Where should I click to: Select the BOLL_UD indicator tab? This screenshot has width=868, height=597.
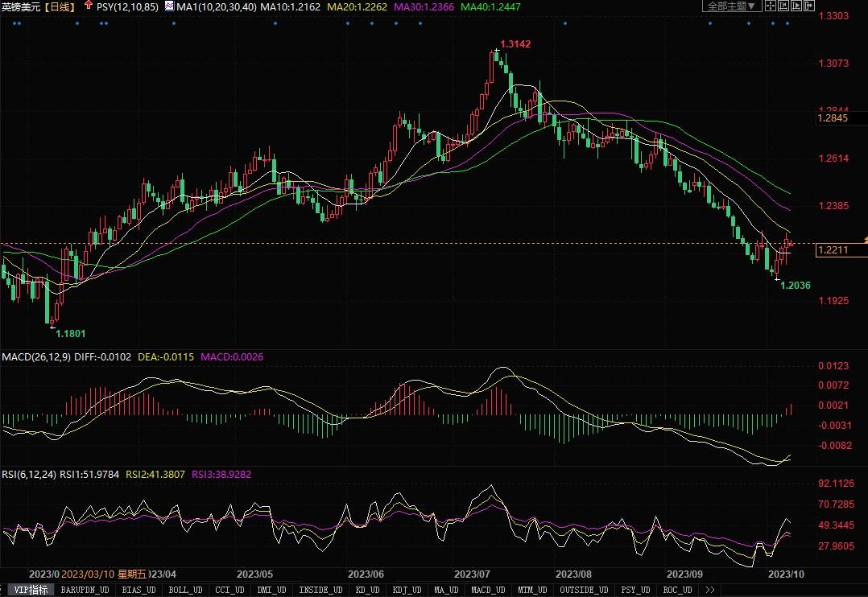pos(185,590)
